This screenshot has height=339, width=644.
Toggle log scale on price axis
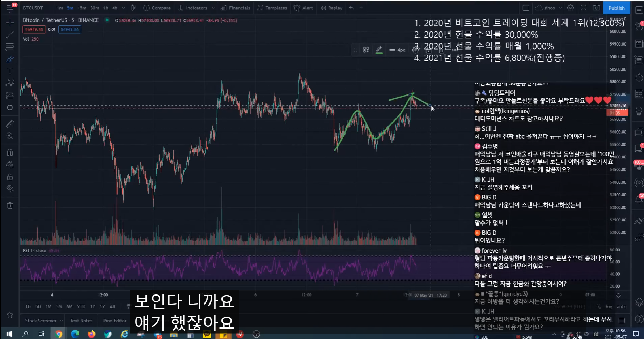coord(609,307)
